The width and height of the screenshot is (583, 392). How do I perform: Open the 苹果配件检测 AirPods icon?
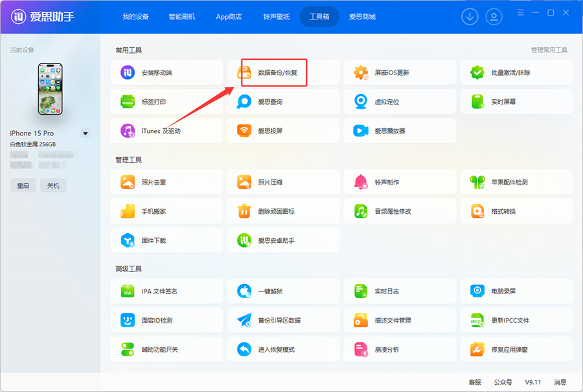(477, 182)
